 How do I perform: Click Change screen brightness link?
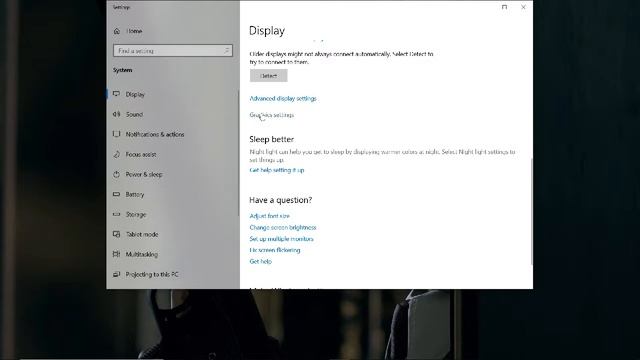click(283, 227)
